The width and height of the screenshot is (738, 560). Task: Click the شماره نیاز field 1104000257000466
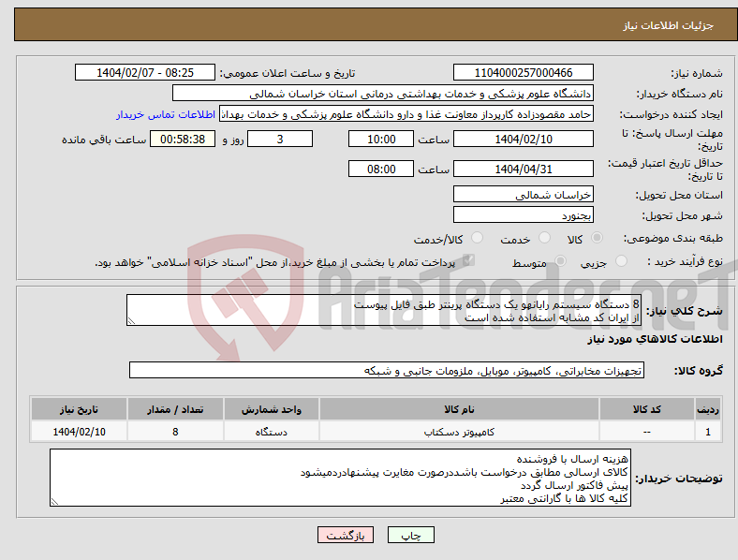click(x=524, y=72)
